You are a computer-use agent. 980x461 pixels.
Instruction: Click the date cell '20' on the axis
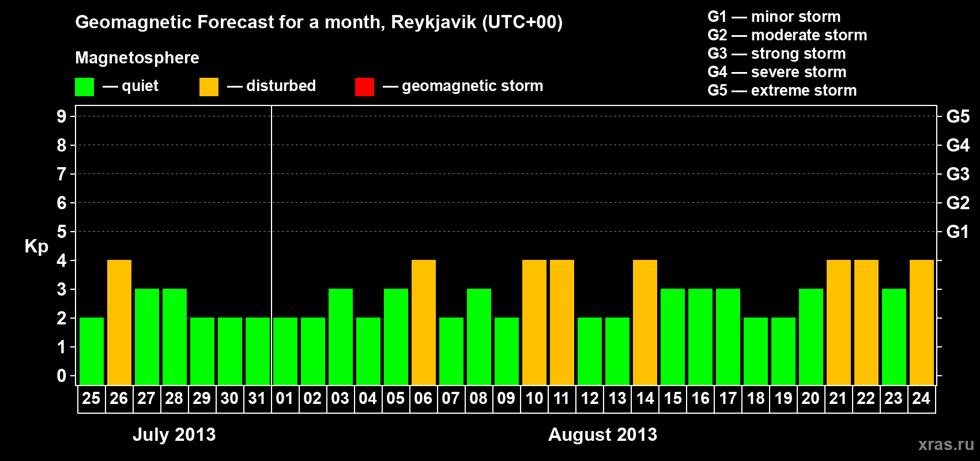[811, 399]
